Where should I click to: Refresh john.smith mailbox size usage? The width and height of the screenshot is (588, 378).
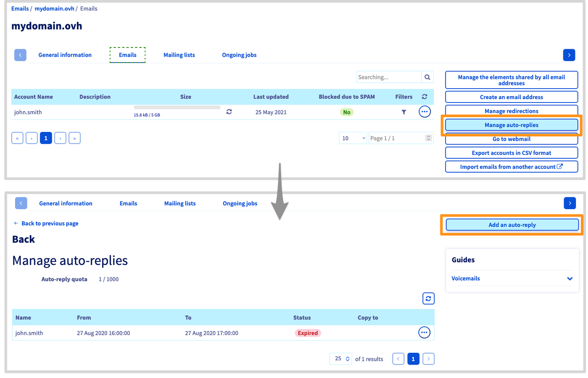pos(229,112)
